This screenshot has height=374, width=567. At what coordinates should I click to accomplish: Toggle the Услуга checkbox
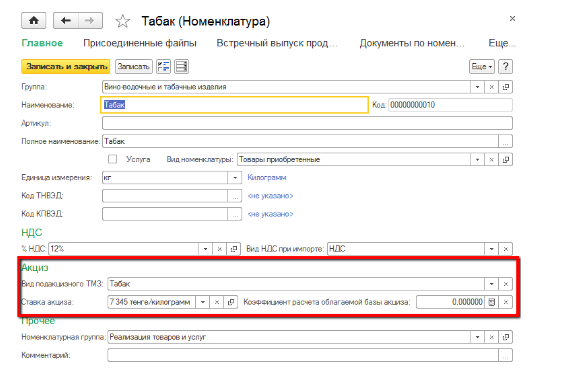coord(112,159)
